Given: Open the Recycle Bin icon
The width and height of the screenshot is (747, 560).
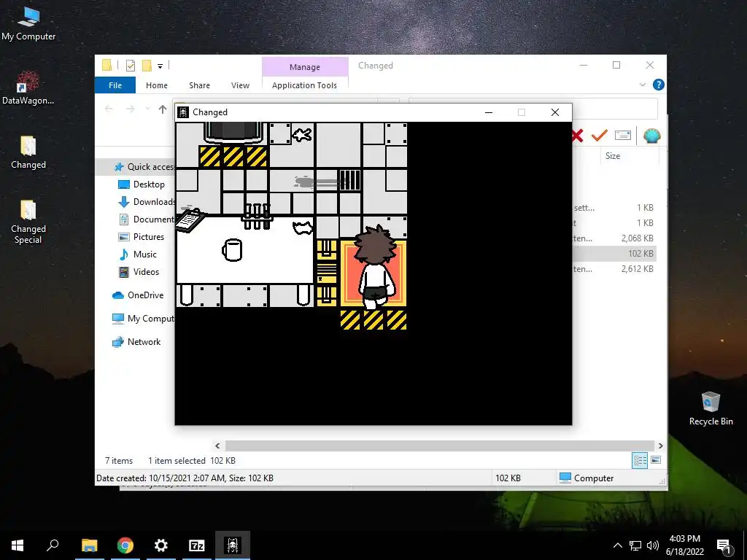Looking at the screenshot, I should (711, 408).
